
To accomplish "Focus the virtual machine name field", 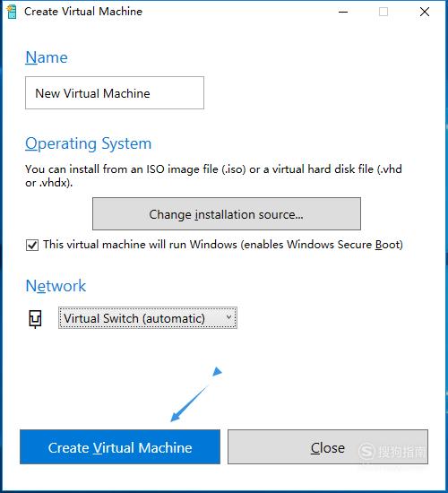I will click(x=115, y=92).
